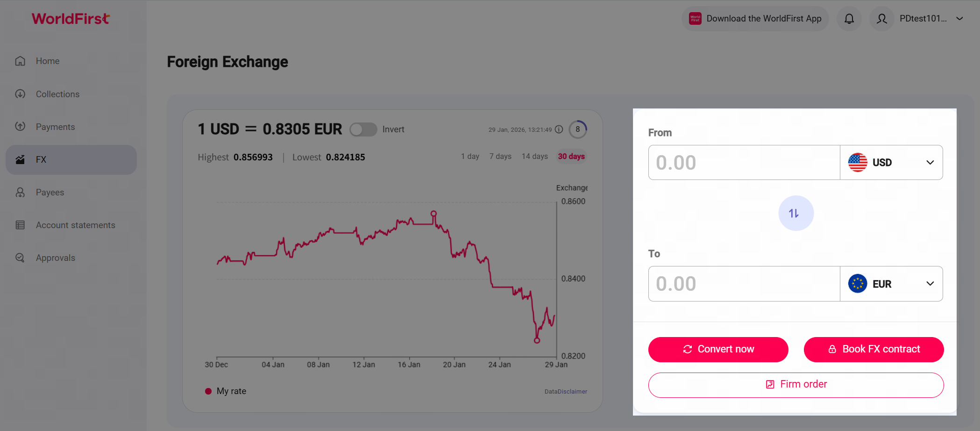This screenshot has height=431, width=980.
Task: Click the Firm order button
Action: pyautogui.click(x=795, y=385)
